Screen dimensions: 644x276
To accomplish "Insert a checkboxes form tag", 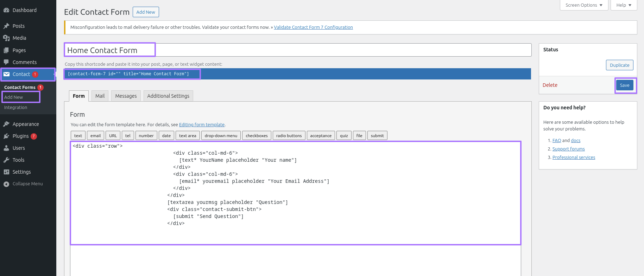I will coord(257,136).
